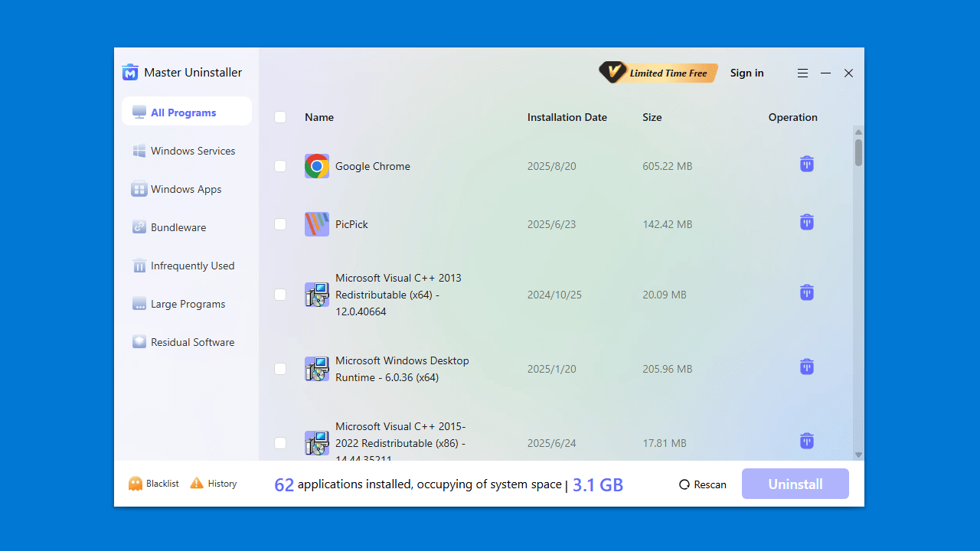
Task: Click the scrollbar down arrow
Action: click(x=859, y=455)
